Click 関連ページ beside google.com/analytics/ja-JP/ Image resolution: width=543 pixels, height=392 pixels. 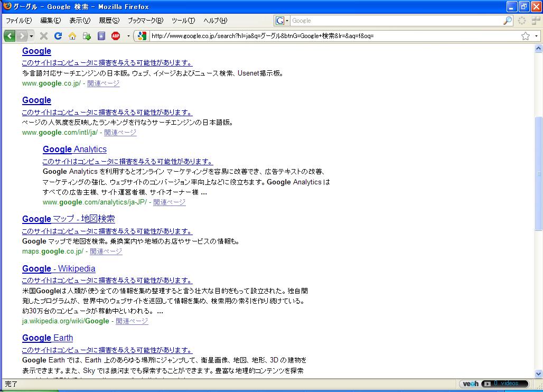[x=170, y=202]
